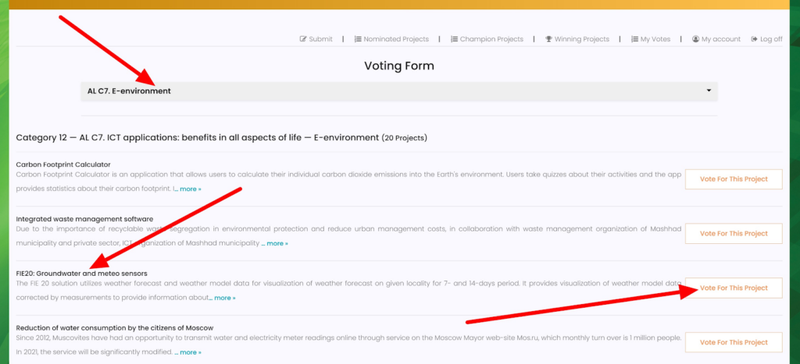Expand Carbon Footprint Calculator description with more

188,189
